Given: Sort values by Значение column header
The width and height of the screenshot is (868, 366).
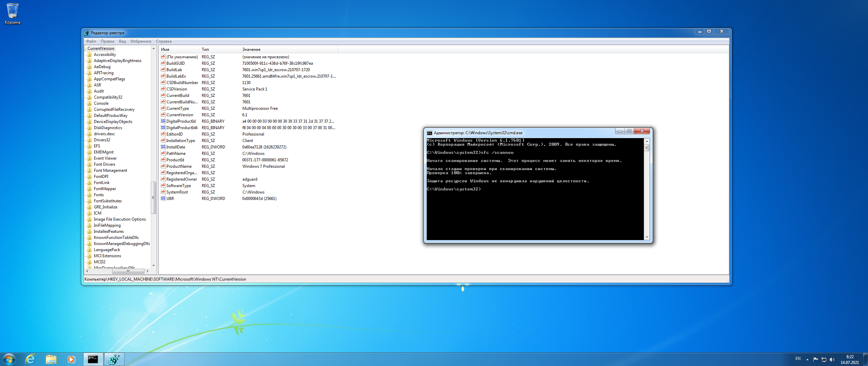Looking at the screenshot, I should pos(289,49).
